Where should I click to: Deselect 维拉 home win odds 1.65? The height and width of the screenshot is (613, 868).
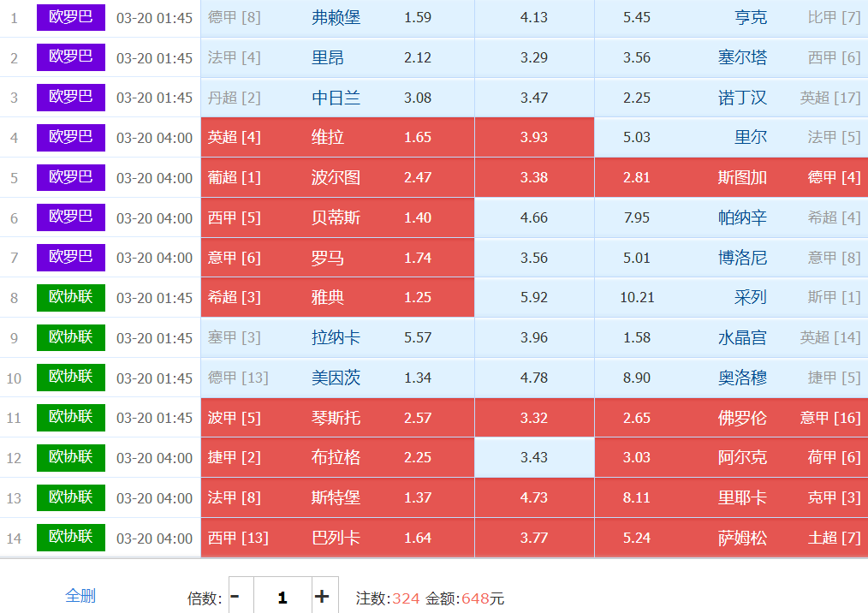click(337, 138)
